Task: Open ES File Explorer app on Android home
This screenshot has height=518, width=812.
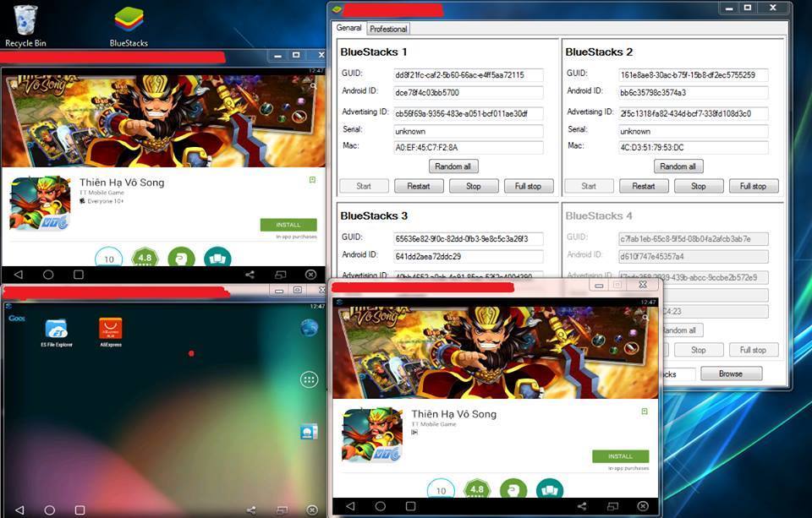Action: 57,333
